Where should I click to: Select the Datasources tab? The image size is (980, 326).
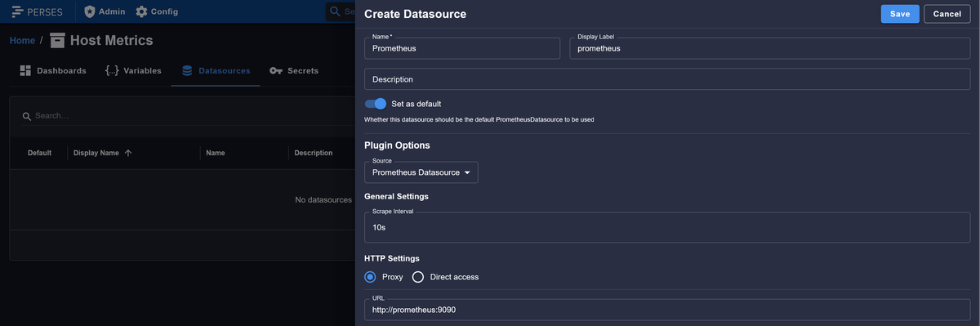(216, 71)
